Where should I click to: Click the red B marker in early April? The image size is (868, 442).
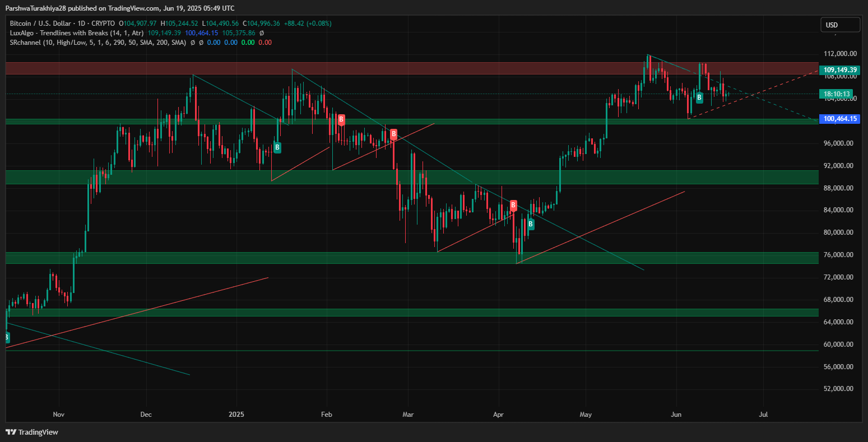(513, 206)
